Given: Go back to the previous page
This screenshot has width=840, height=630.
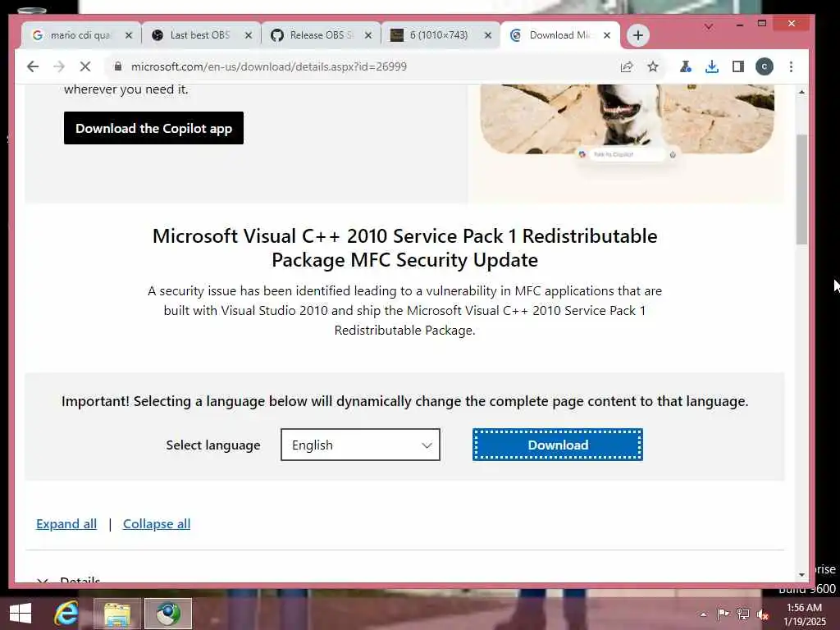Looking at the screenshot, I should tap(33, 66).
